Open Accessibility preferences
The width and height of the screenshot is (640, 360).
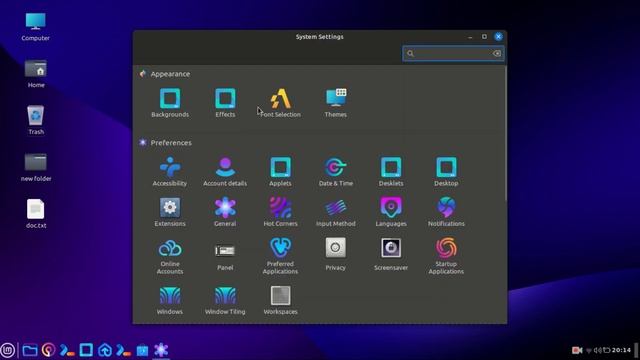coord(170,172)
